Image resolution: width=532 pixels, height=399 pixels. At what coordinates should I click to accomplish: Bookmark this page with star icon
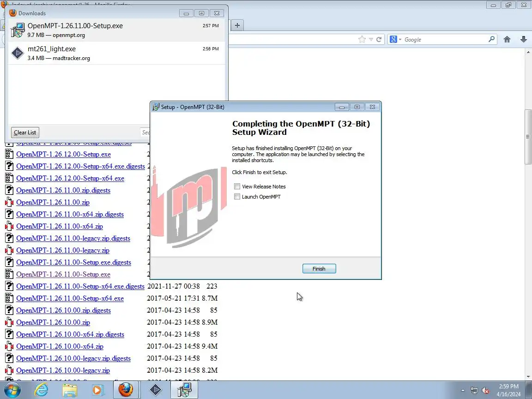click(x=362, y=39)
